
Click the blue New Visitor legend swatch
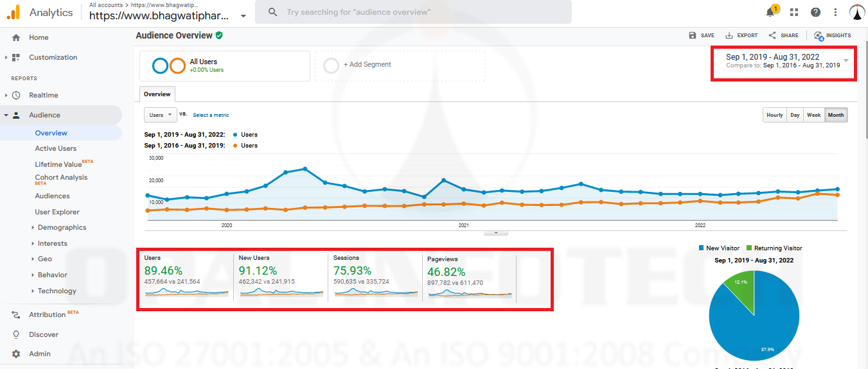(x=701, y=248)
